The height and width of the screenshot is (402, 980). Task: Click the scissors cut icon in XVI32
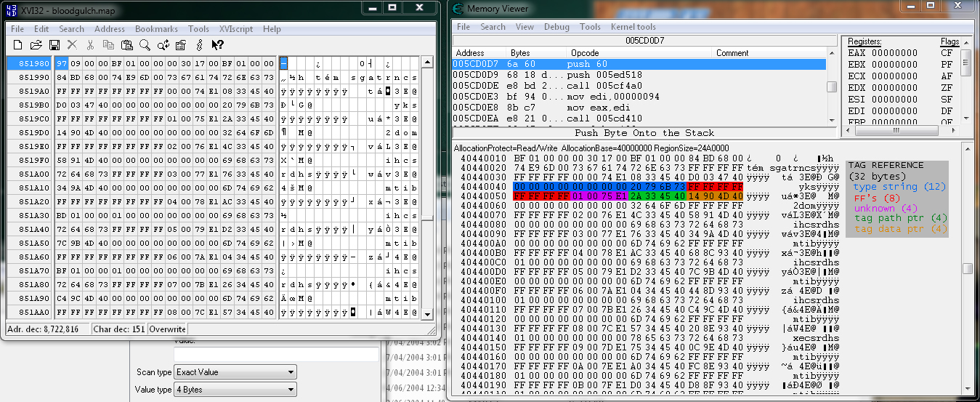pos(90,45)
